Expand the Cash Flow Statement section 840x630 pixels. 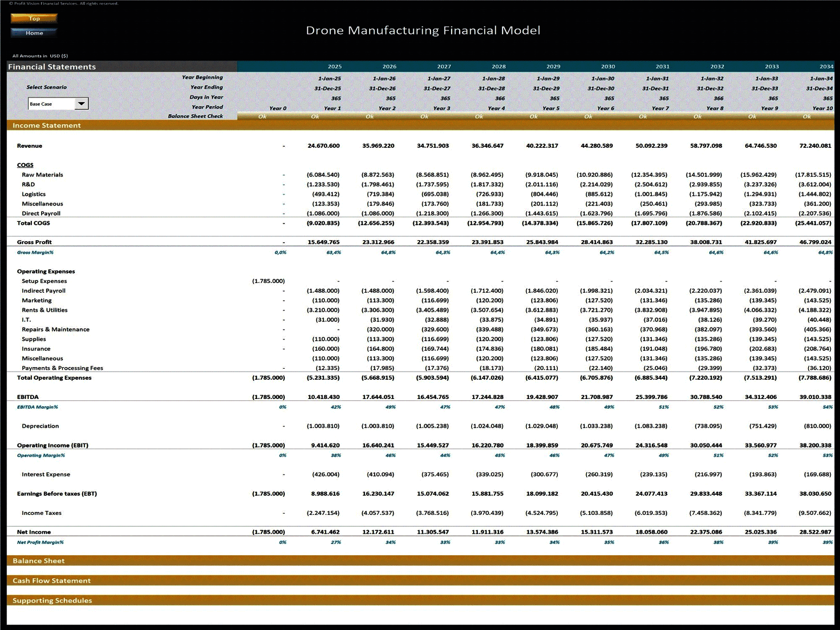(420, 581)
